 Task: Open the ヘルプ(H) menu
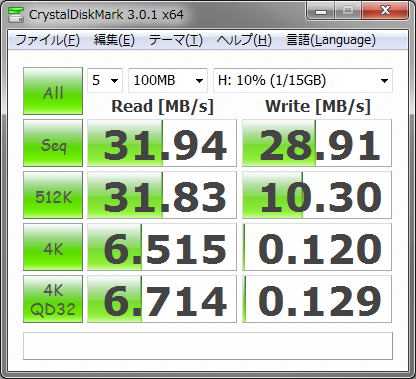tap(244, 40)
